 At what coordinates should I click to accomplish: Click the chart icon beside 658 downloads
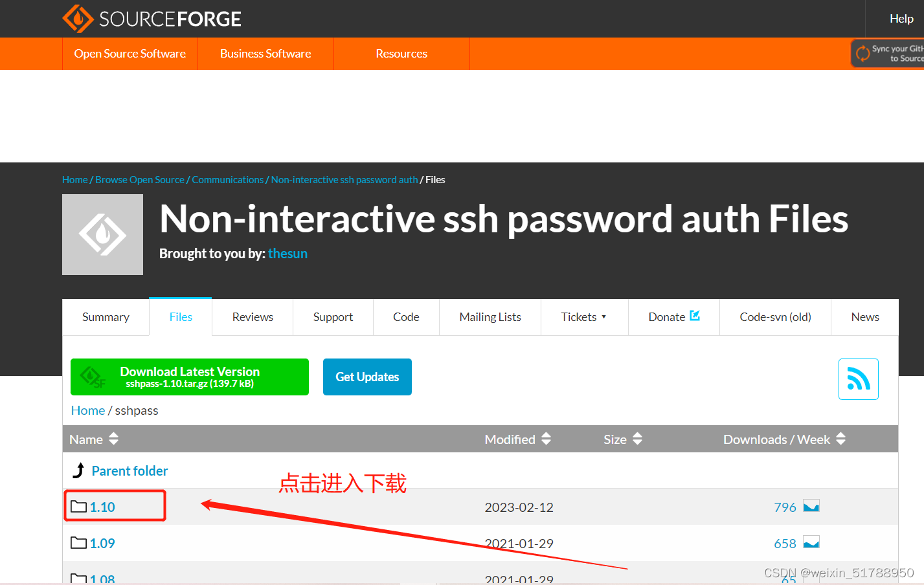tap(811, 542)
